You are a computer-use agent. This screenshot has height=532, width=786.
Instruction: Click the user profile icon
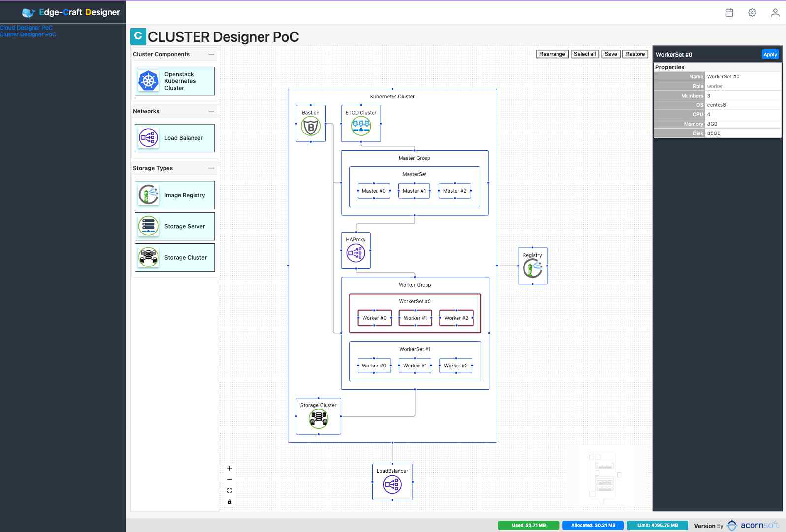(x=775, y=13)
